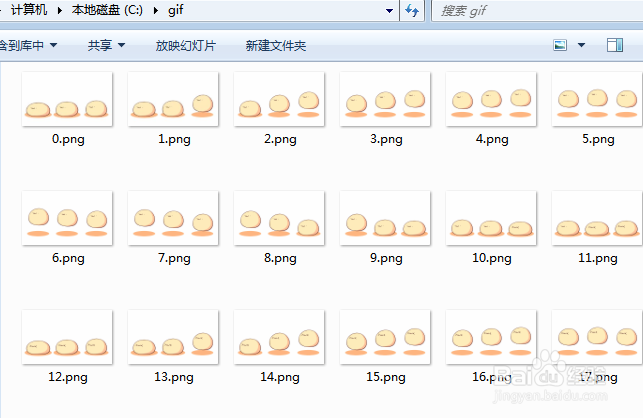Click the 9.png file name label
This screenshot has width=643, height=418.
point(386,258)
